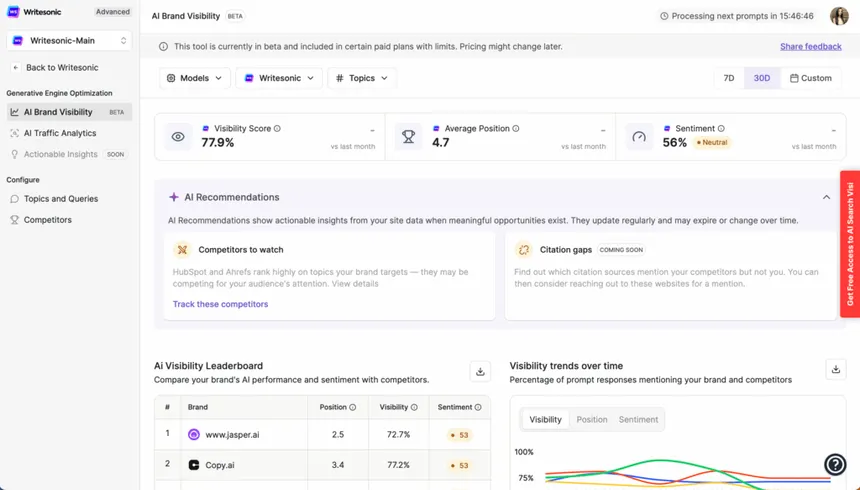Click the user profile avatar

[x=837, y=16]
